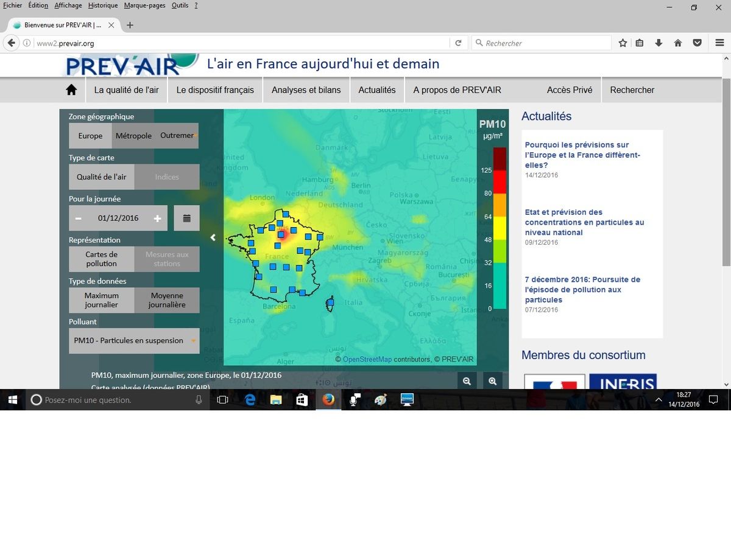Click Rechercher nav item
The width and height of the screenshot is (731, 560).
(x=632, y=90)
